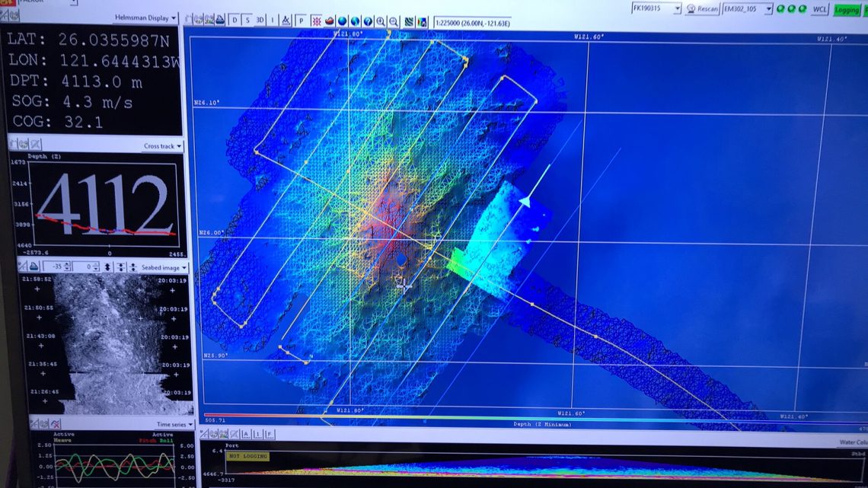
Task: Toggle the P button in the map toolbar
Action: pyautogui.click(x=302, y=21)
